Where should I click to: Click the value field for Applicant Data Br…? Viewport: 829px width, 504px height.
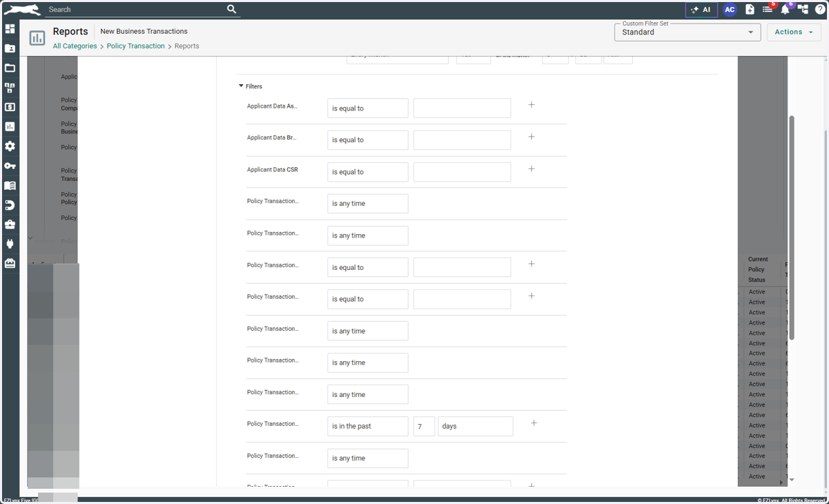[462, 140]
